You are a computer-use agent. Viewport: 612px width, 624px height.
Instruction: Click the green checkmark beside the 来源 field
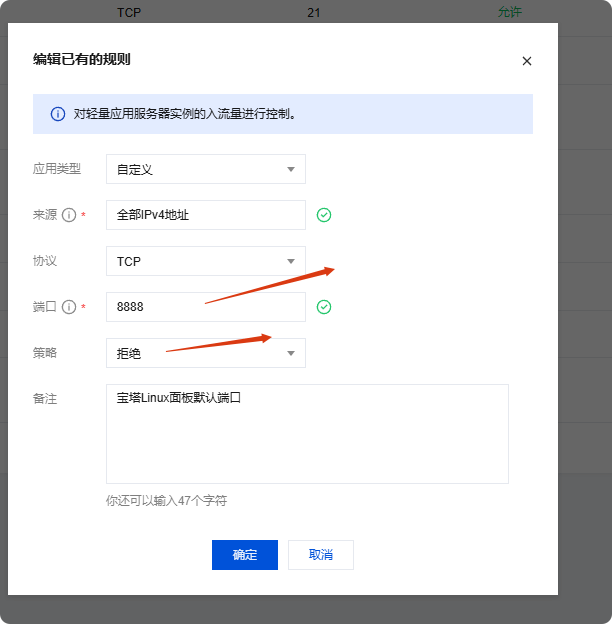click(x=324, y=215)
